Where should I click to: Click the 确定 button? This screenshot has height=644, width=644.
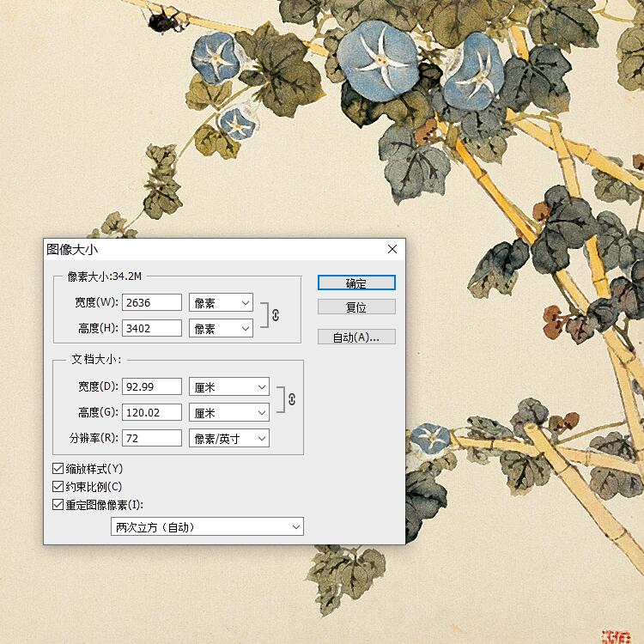coord(356,283)
